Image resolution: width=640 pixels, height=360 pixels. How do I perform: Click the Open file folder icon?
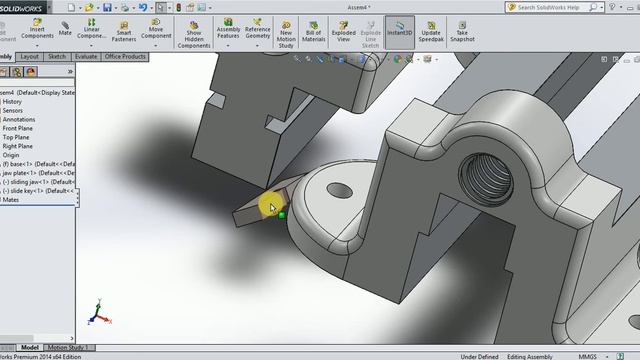point(89,7)
